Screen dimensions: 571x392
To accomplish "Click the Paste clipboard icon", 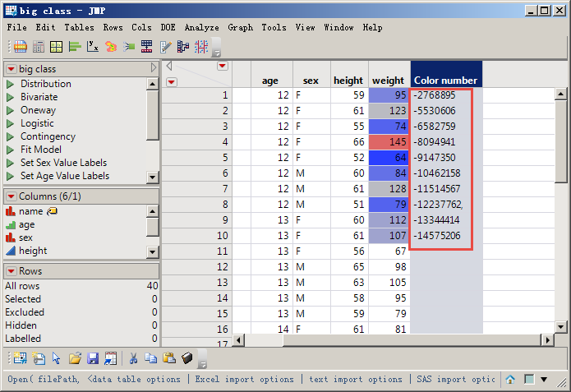I will 168,358.
